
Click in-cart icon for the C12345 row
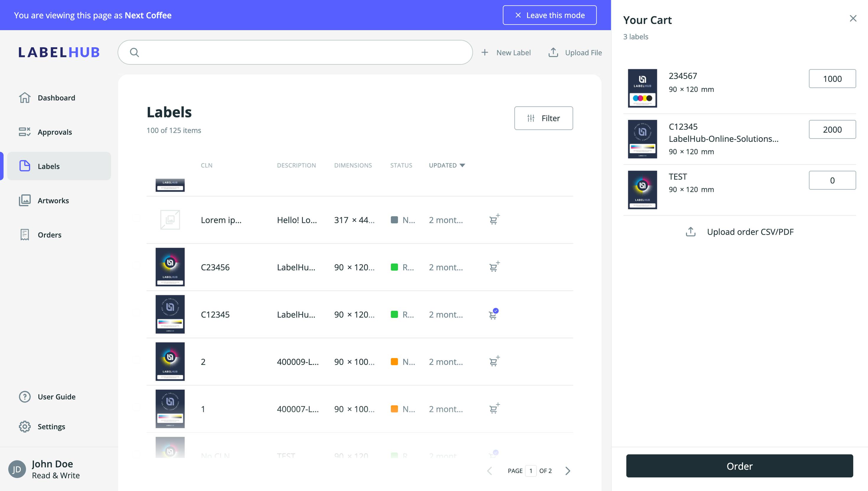click(x=493, y=314)
